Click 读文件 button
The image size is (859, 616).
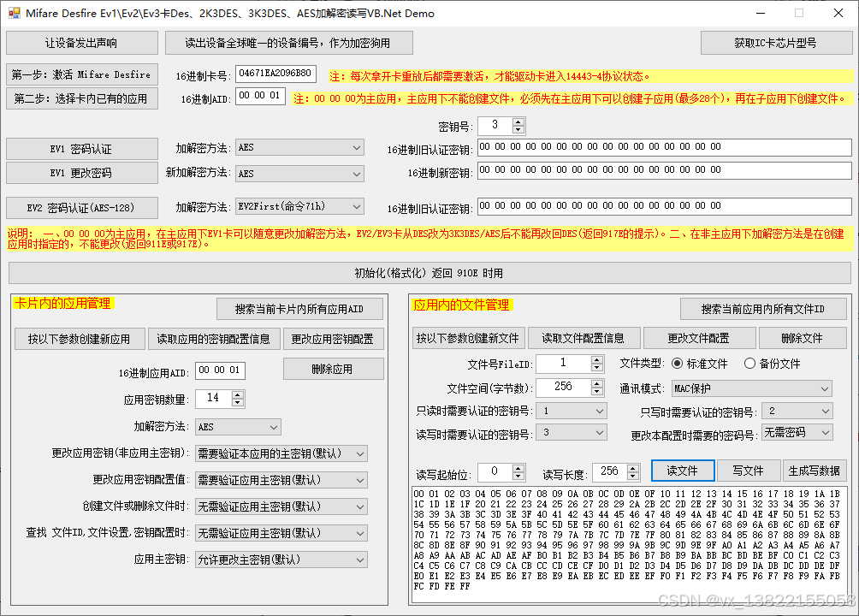(x=683, y=471)
